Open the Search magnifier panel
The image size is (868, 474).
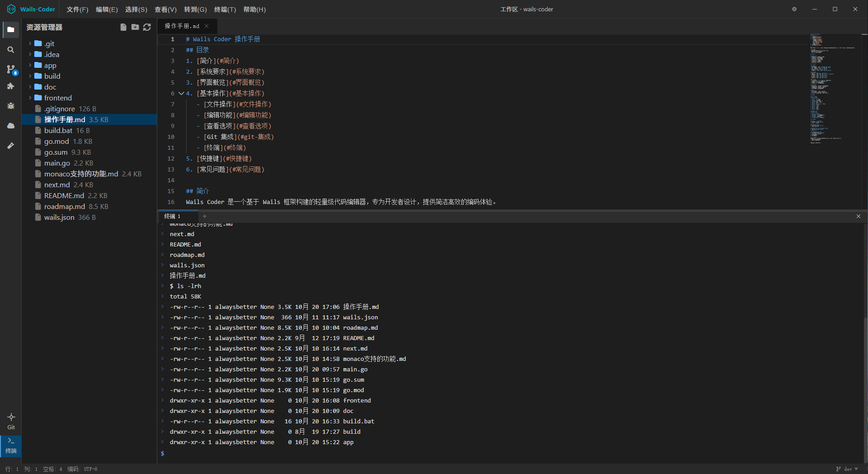tap(11, 50)
